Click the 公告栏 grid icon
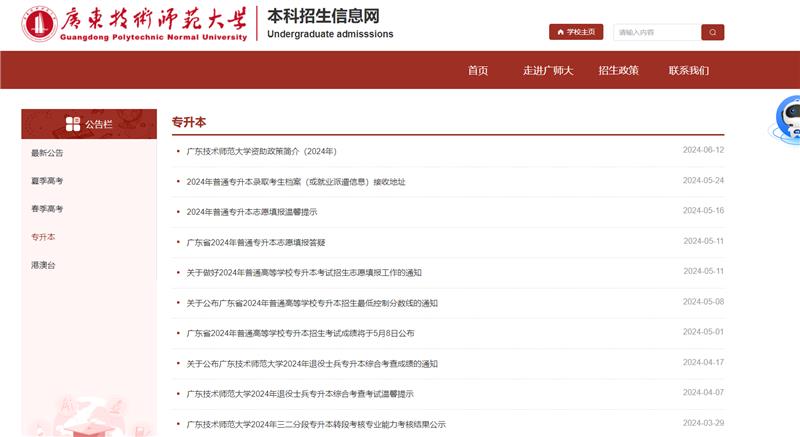Viewport: 800px width, 437px height. (73, 124)
